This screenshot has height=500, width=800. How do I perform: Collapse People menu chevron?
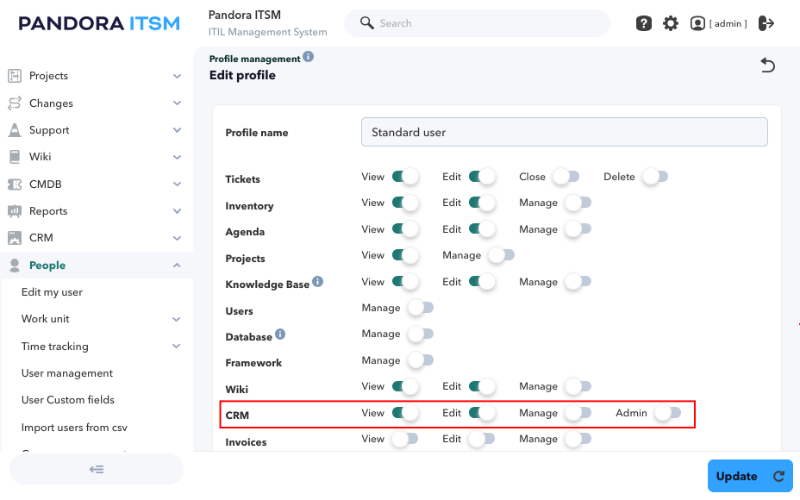tap(177, 265)
